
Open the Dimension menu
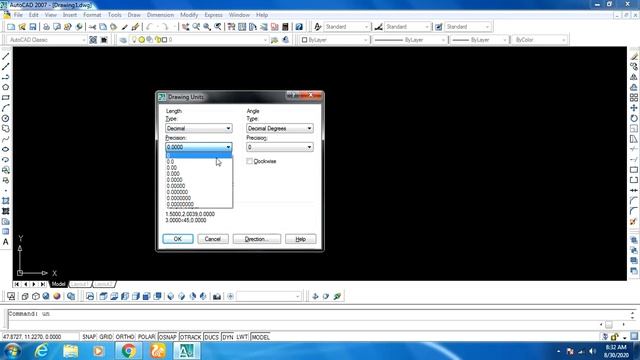pos(160,15)
